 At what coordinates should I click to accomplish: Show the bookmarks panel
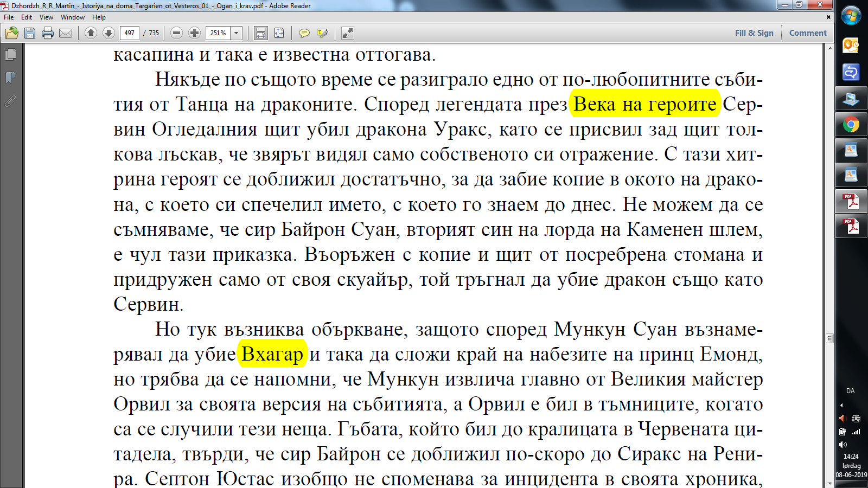pos(10,78)
